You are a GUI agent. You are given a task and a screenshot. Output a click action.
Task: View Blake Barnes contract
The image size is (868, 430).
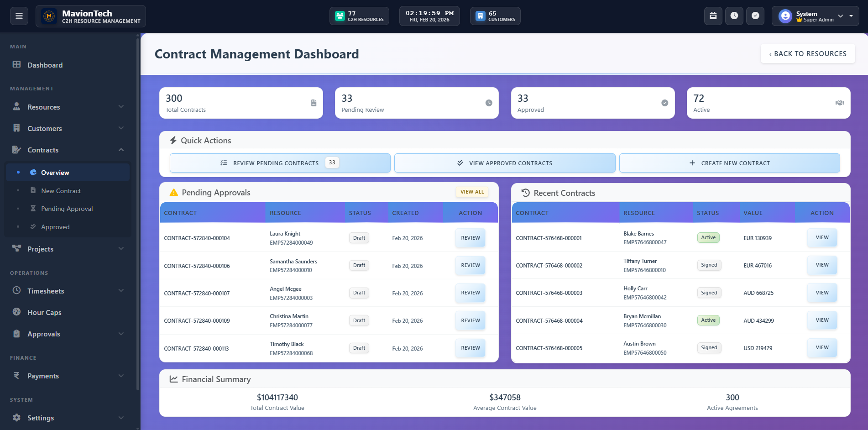[821, 238]
